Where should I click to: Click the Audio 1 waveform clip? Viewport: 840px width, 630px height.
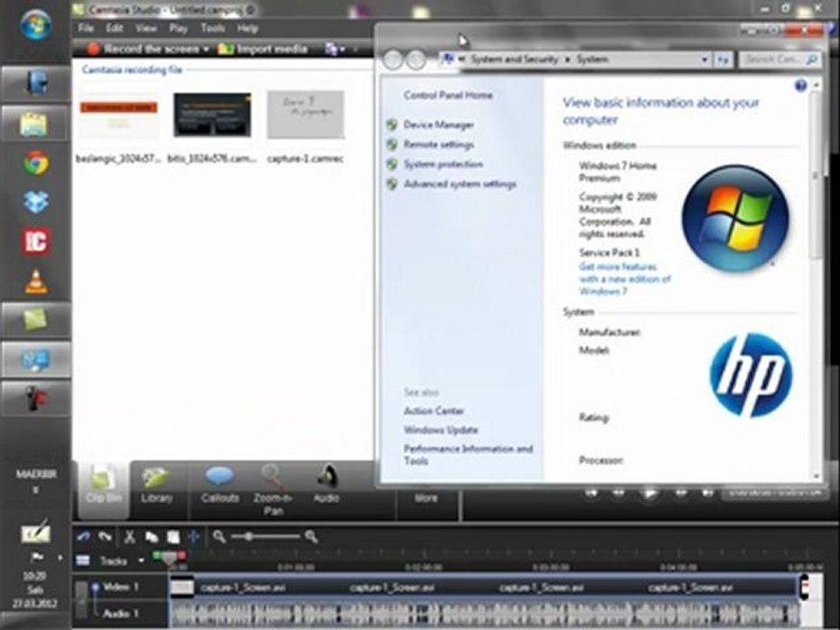point(484,613)
